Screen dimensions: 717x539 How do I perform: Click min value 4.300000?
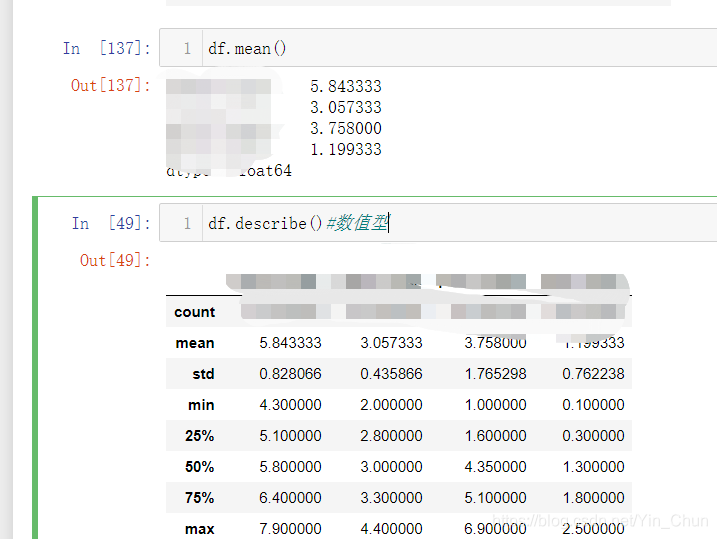(x=290, y=405)
